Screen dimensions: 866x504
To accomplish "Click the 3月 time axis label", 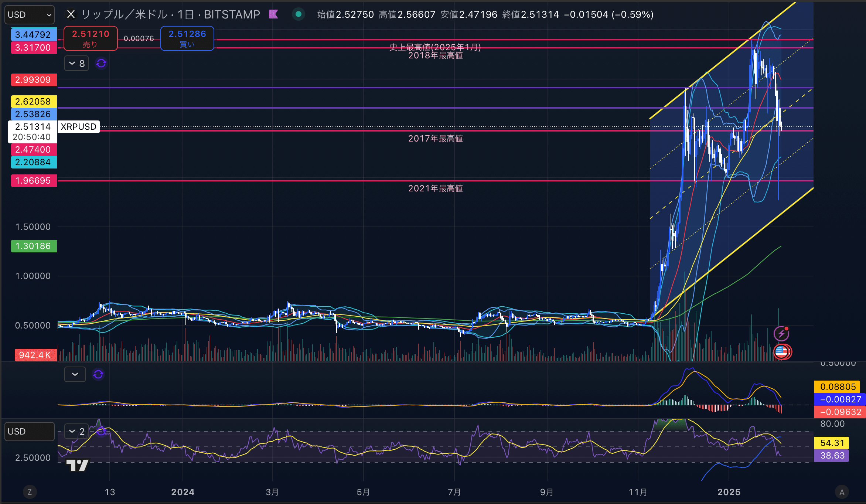I will (272, 492).
